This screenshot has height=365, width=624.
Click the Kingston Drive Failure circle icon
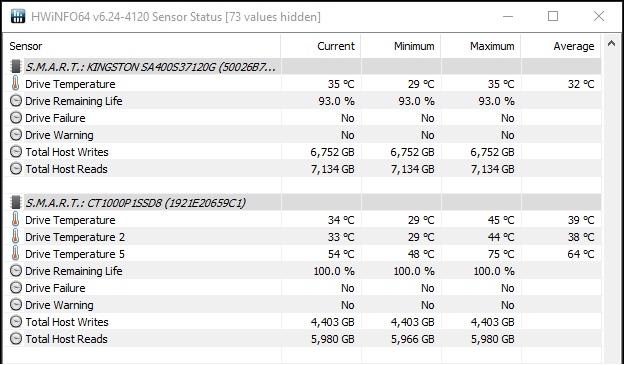[x=16, y=118]
